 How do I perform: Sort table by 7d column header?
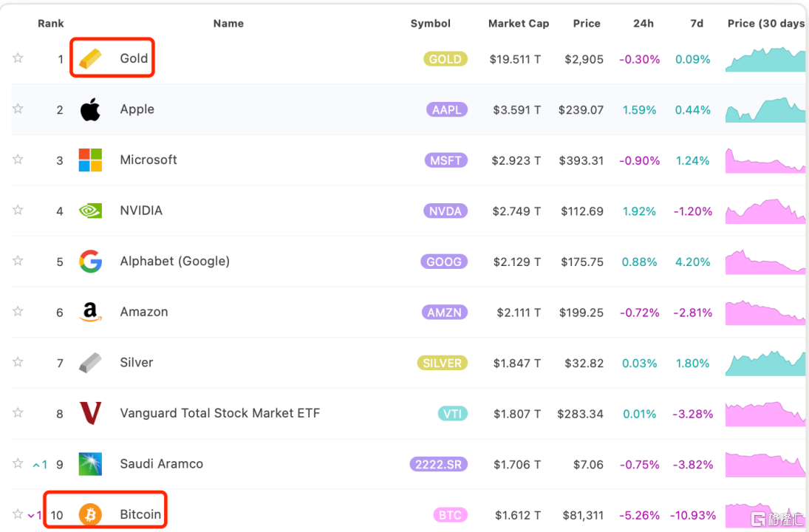697,23
